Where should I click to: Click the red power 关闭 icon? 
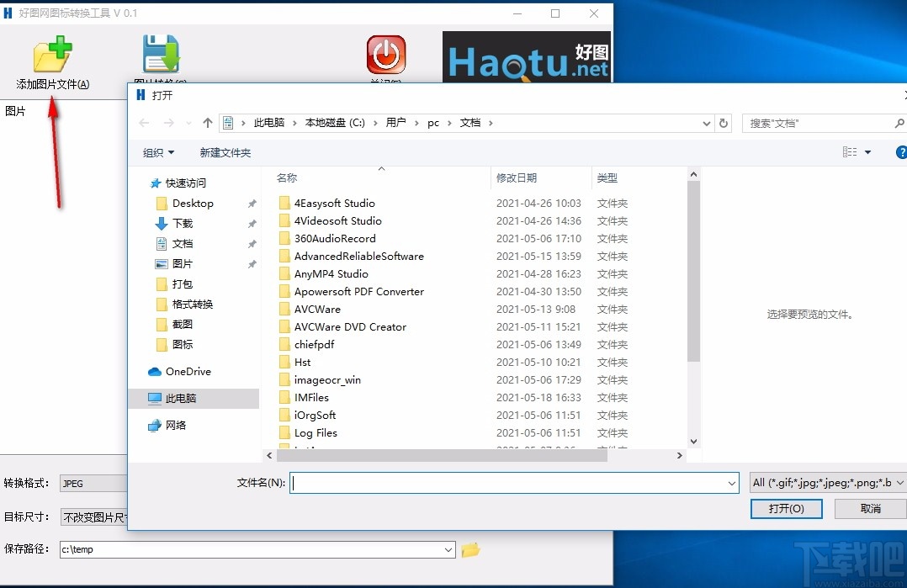[385, 53]
